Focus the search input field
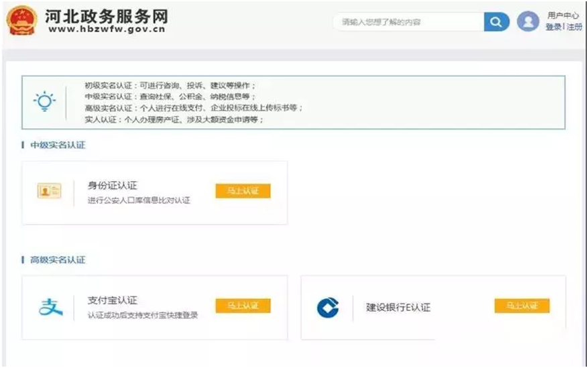The image size is (588, 368). coord(409,22)
